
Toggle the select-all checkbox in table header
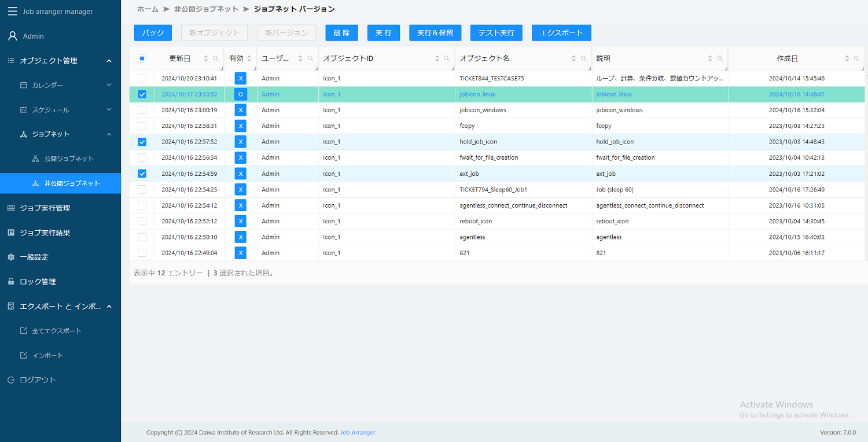tap(142, 58)
